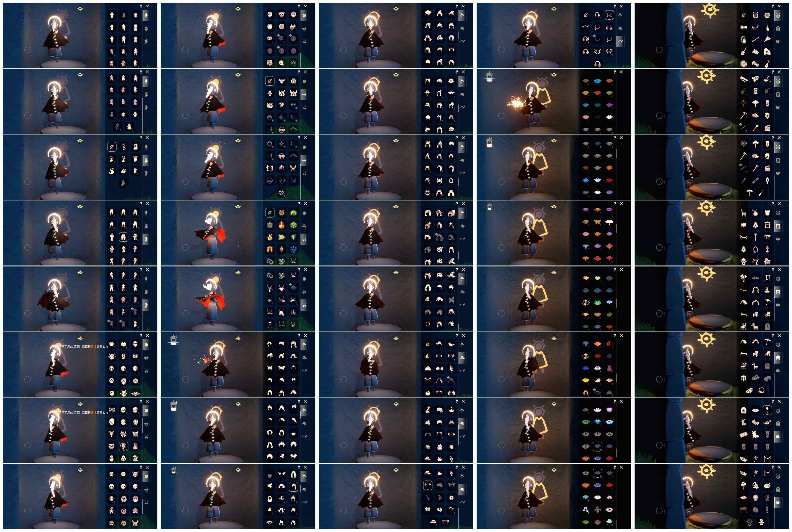Select the yellow butterfly-wing cape
792x532 pixels.
pyautogui.click(x=598, y=222)
